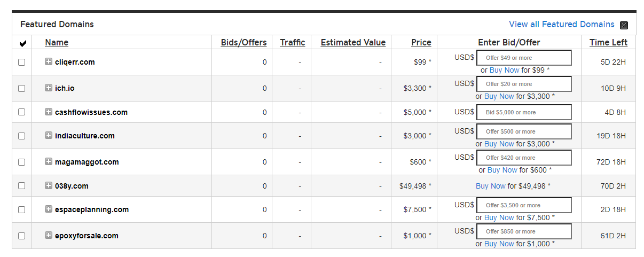Click the offer input for espaceplanning.com
The image size is (644, 257).
click(523, 205)
